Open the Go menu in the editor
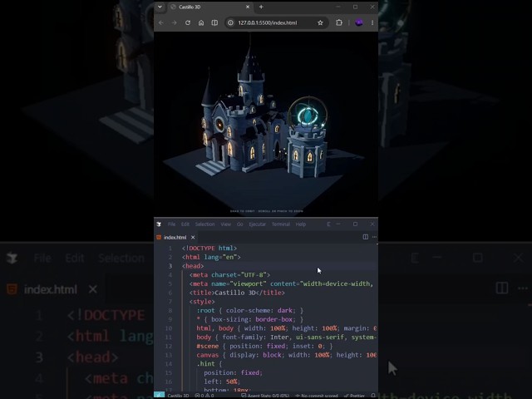Image resolution: width=532 pixels, height=399 pixels. click(x=240, y=224)
